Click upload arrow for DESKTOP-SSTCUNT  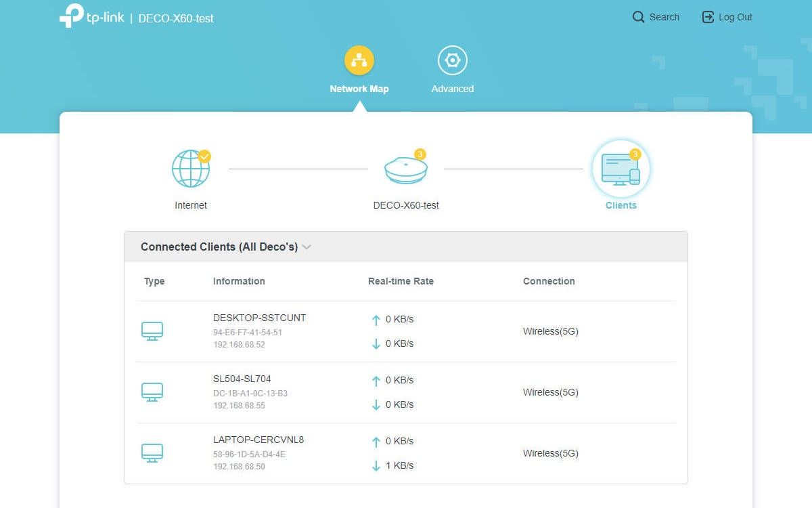(x=376, y=320)
